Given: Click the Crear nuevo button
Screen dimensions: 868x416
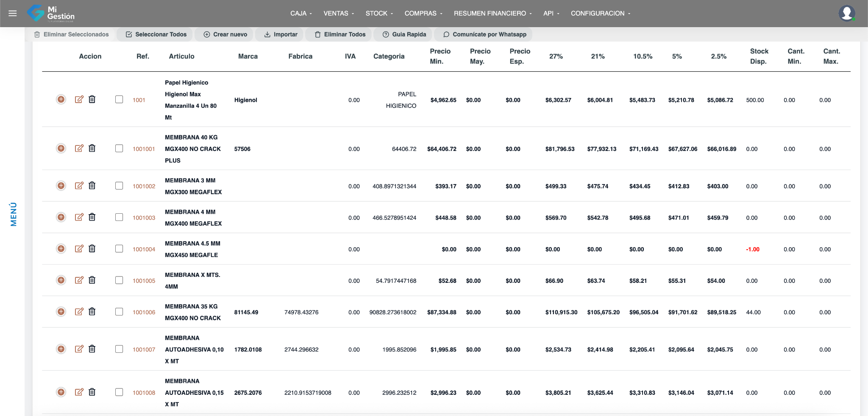Looking at the screenshot, I should [225, 34].
